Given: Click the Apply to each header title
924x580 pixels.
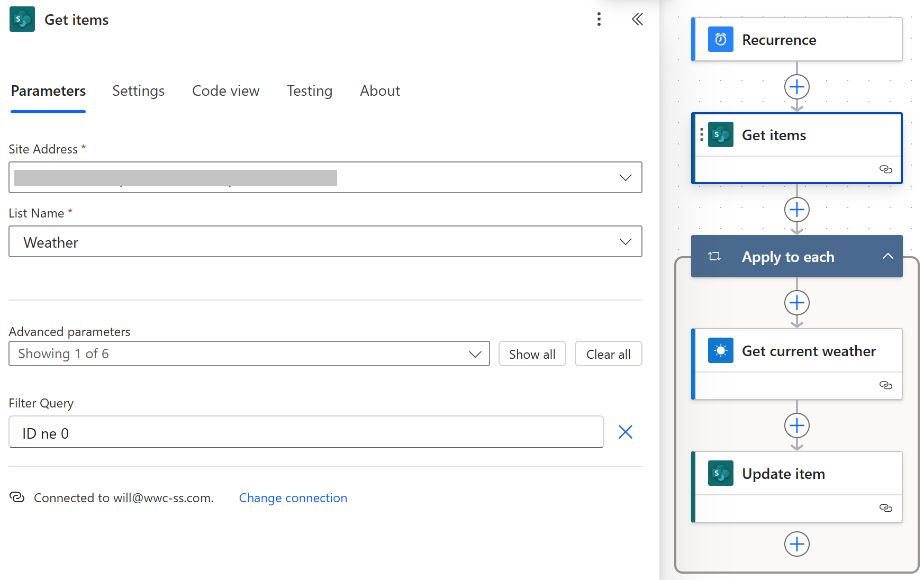Looking at the screenshot, I should [788, 257].
